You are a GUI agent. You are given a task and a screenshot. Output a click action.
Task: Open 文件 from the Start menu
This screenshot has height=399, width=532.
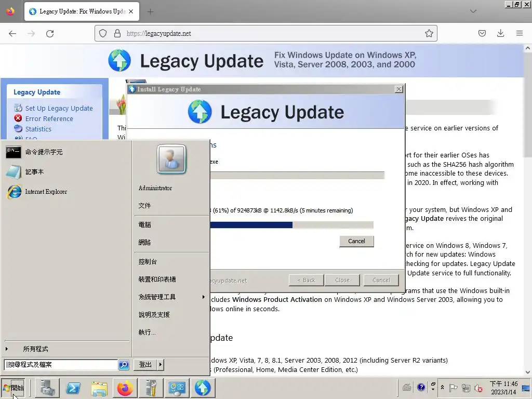click(144, 206)
